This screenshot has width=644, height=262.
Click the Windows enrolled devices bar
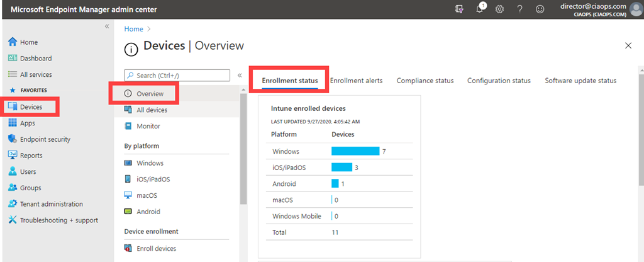(x=355, y=151)
